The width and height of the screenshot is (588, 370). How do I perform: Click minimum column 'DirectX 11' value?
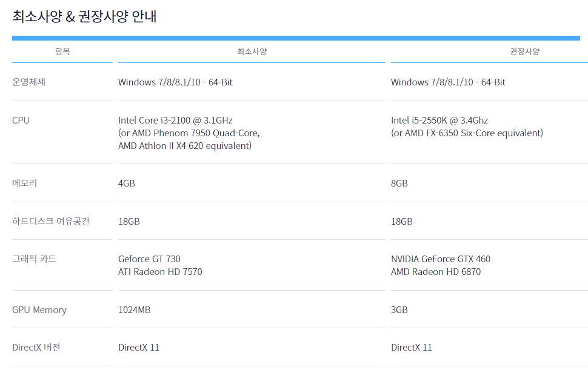point(139,347)
